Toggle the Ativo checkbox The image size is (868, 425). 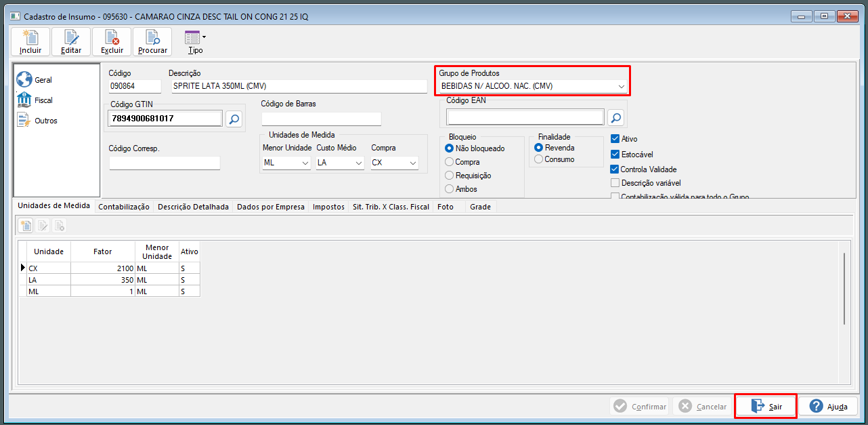615,139
